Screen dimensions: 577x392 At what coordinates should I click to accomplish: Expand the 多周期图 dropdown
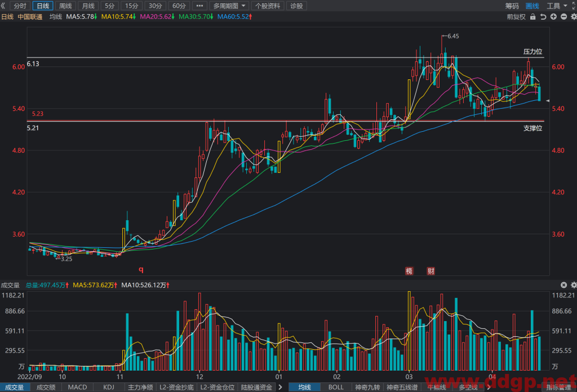tap(229, 6)
